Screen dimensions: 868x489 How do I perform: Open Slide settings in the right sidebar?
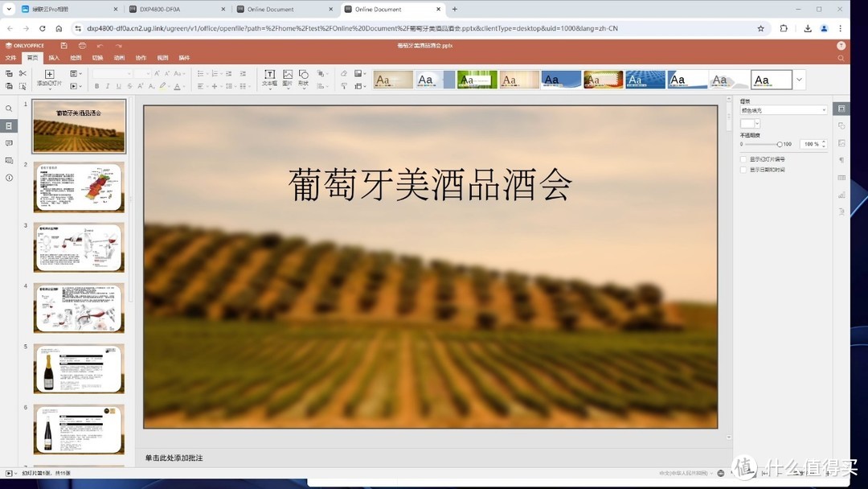click(841, 107)
